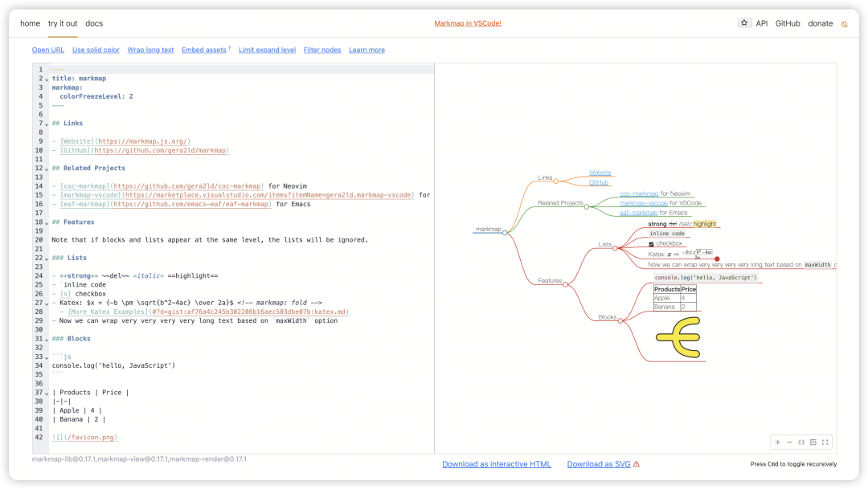Fold editor line 2 frontmatter arrow
Image resolution: width=868 pixels, height=489 pixels.
pyautogui.click(x=47, y=79)
